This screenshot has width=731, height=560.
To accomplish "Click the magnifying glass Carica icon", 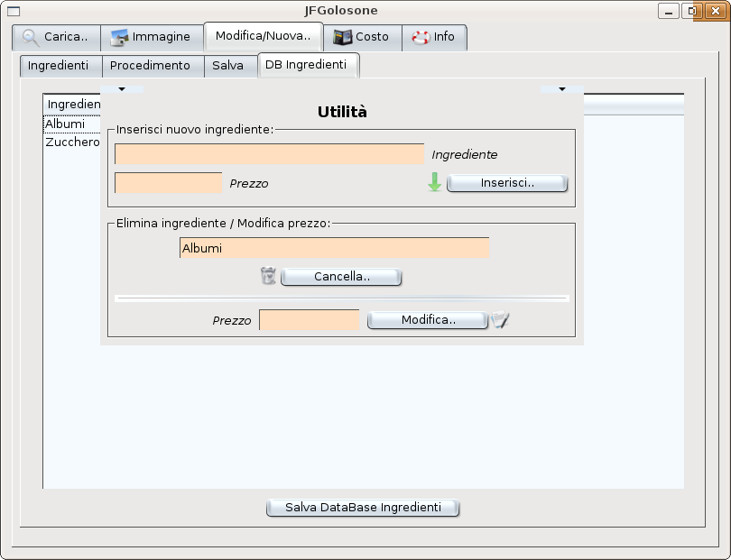I will [x=31, y=37].
